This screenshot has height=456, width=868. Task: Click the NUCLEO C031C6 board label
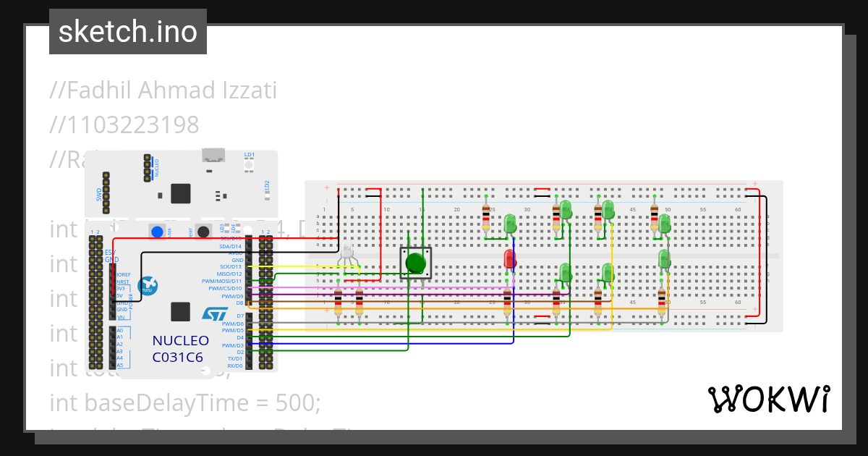coord(179,347)
